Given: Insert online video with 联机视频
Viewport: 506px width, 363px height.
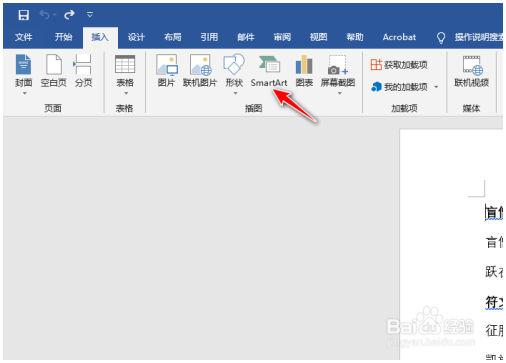Looking at the screenshot, I should (x=472, y=71).
